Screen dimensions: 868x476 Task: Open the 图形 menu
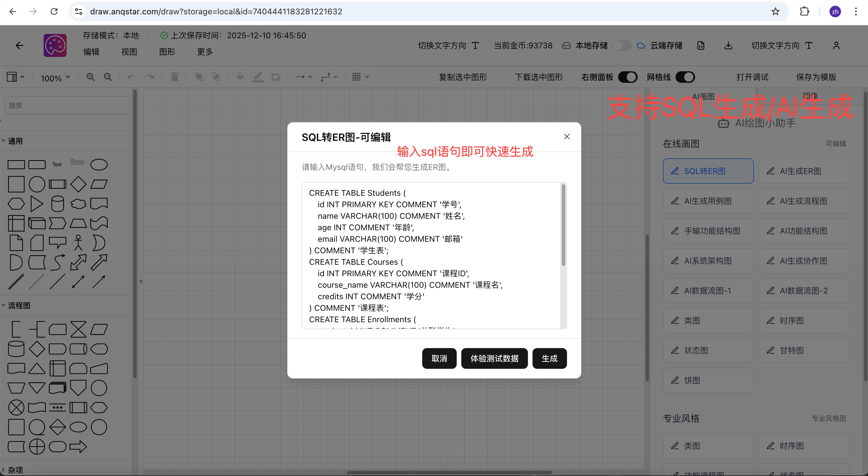167,51
